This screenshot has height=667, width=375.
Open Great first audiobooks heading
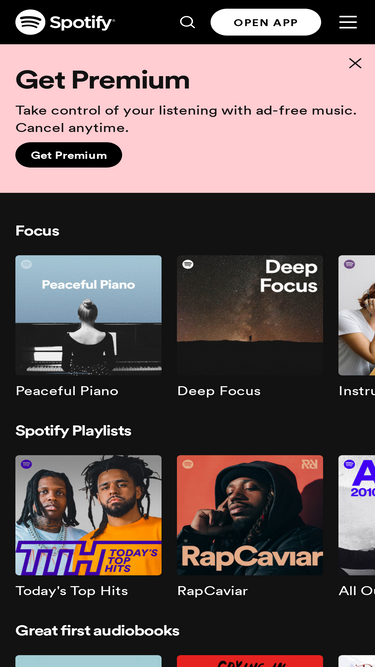click(x=97, y=630)
